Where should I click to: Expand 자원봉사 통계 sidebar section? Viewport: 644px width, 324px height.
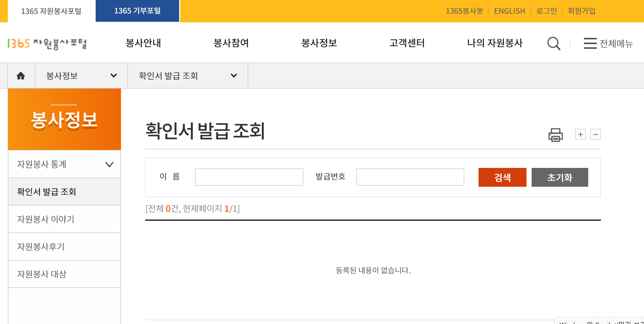pyautogui.click(x=64, y=164)
